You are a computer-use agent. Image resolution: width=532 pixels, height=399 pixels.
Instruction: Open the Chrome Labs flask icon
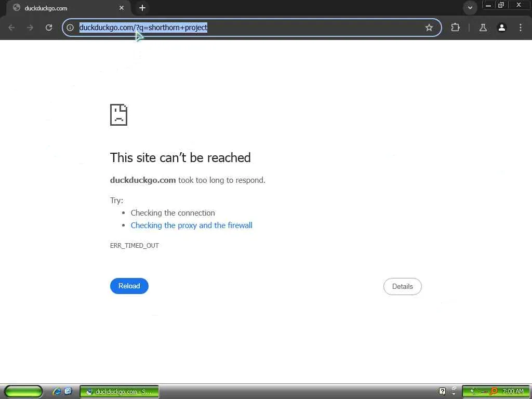pos(483,28)
